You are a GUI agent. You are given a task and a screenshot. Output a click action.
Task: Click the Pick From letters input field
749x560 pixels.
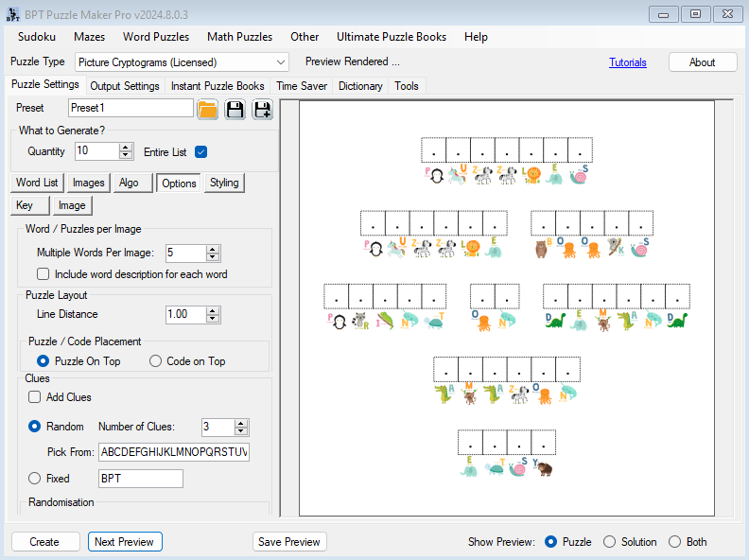[173, 452]
